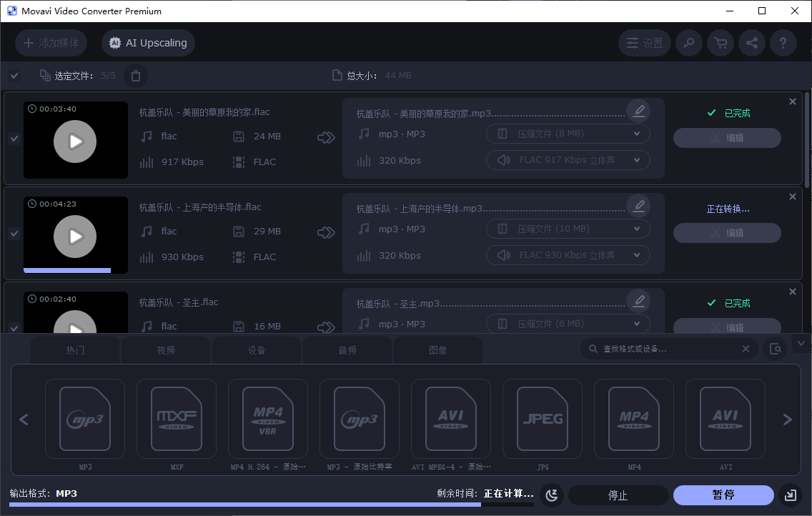Image resolution: width=812 pixels, height=516 pixels.
Task: Click the search magnifier icon in the toolbar
Action: pyautogui.click(x=688, y=43)
